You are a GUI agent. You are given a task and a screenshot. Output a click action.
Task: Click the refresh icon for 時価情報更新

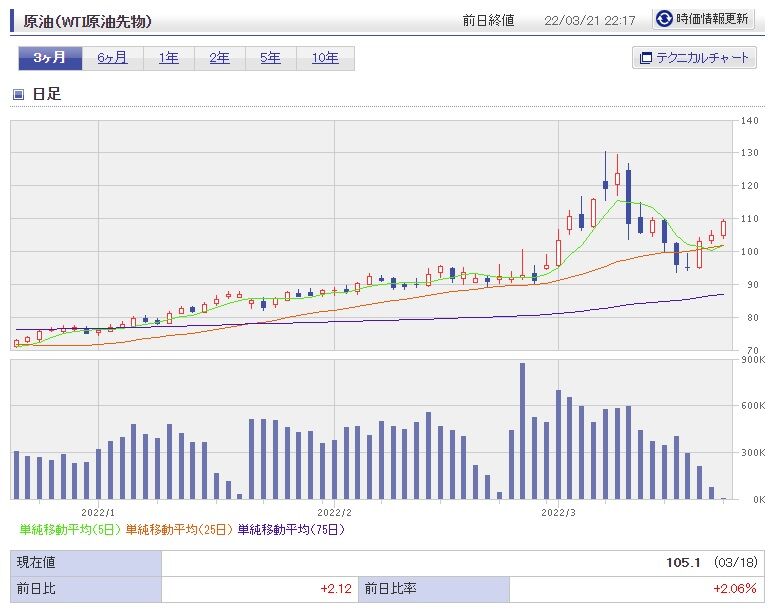click(664, 18)
